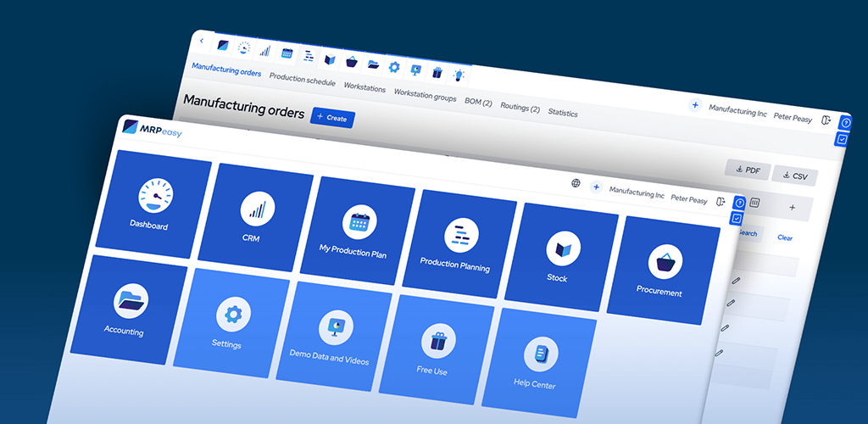
Task: Click the MRPeasy logo in the front window
Action: pos(153,130)
